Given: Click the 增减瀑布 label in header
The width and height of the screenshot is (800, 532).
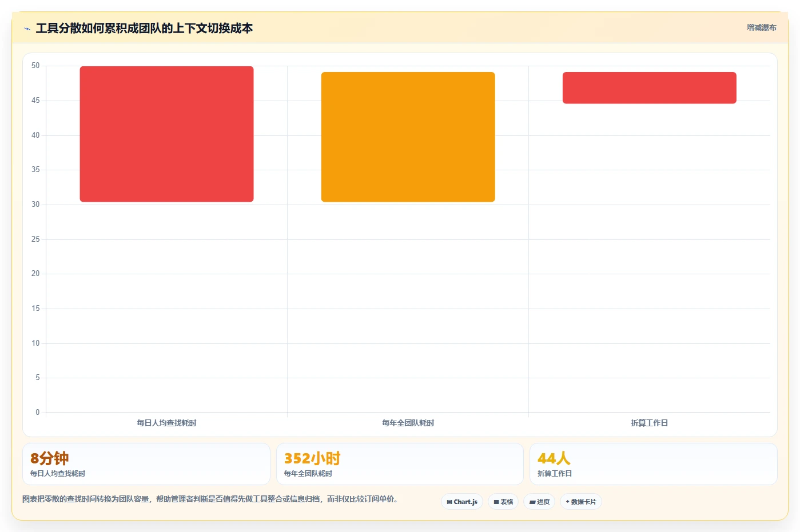Looking at the screenshot, I should (761, 27).
